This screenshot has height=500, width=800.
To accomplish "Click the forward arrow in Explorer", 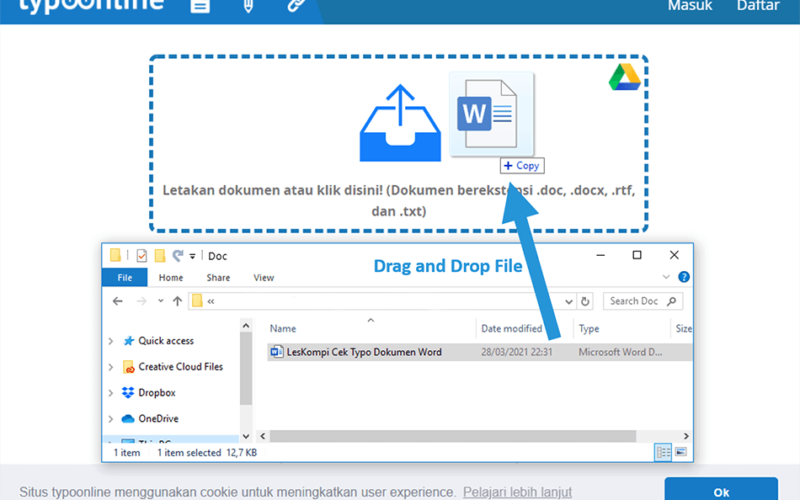I will [x=141, y=301].
